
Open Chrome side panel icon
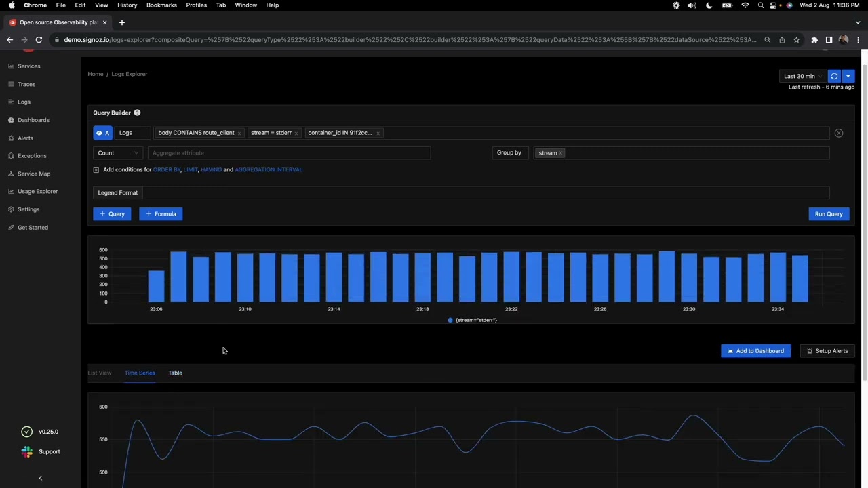(829, 40)
